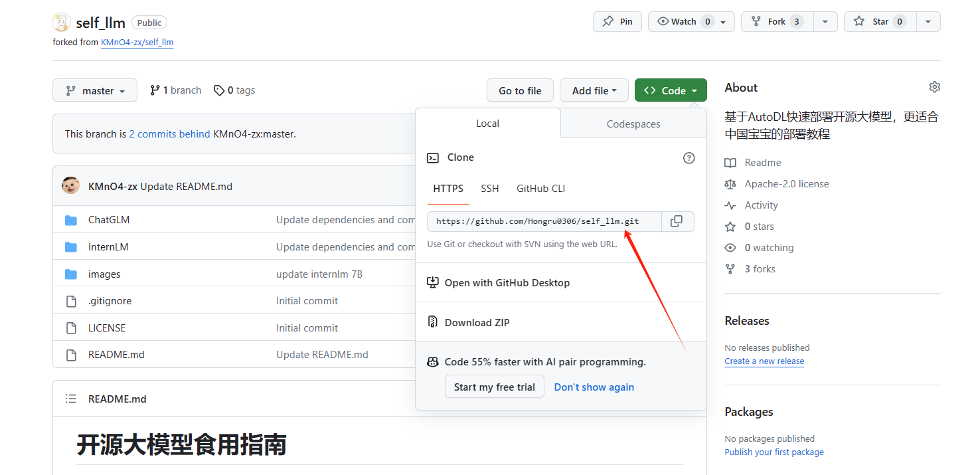Open the Update README.md latest commit message
Viewport: 980px width, 475px height.
(187, 186)
